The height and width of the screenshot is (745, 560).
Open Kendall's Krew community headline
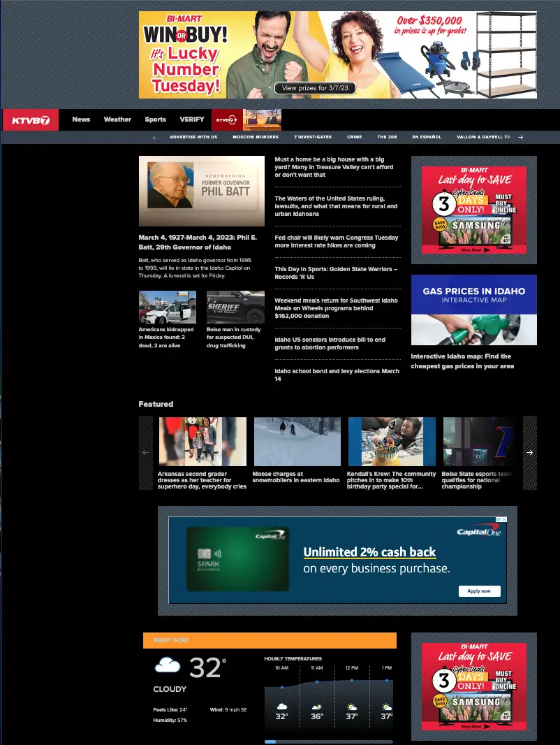[x=391, y=480]
